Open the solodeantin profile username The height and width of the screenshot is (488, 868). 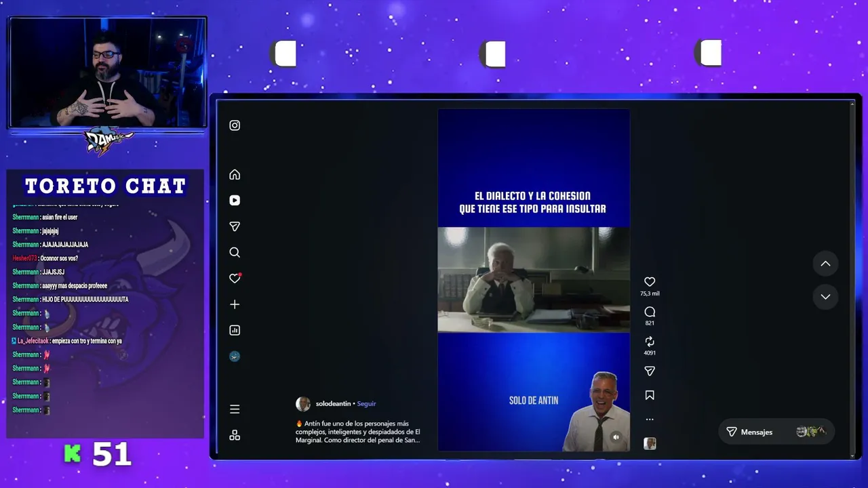point(333,404)
